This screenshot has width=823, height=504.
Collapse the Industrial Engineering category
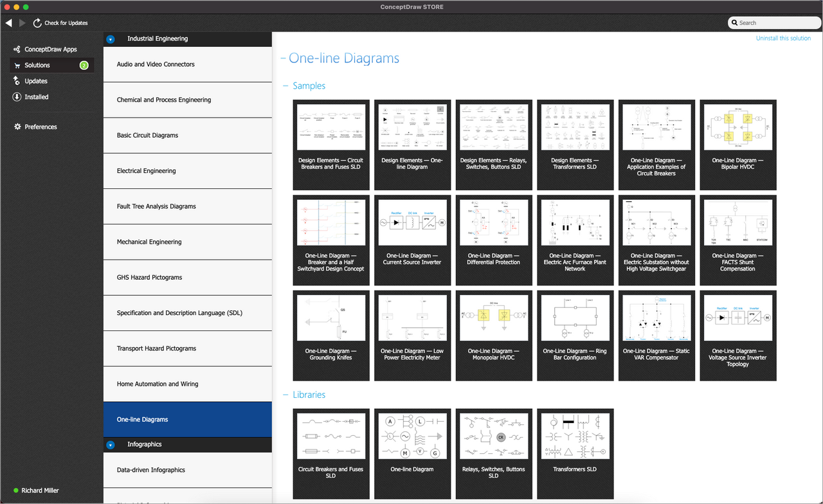click(110, 39)
